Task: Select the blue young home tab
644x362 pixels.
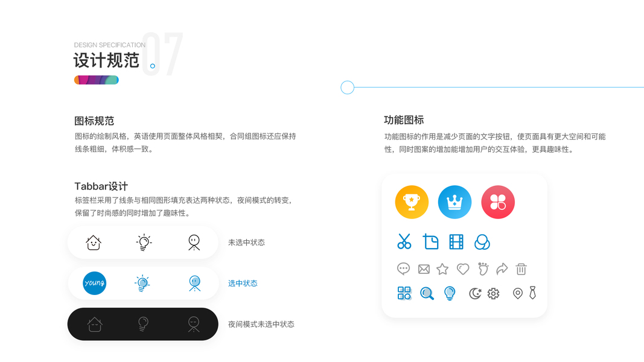Action: click(95, 283)
